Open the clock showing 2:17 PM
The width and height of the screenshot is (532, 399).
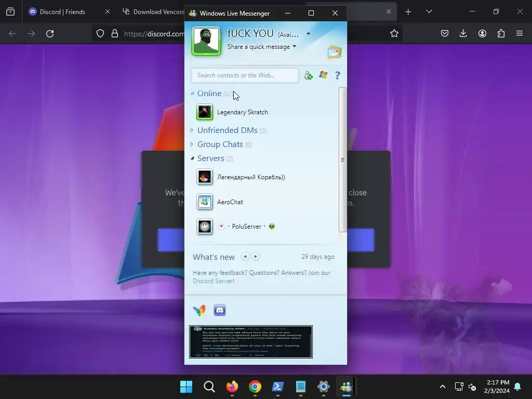click(497, 387)
